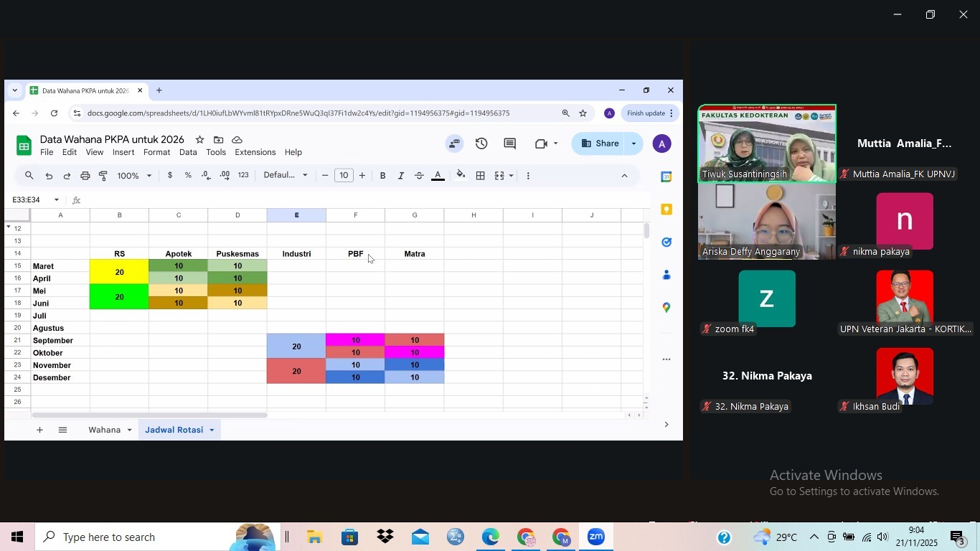This screenshot has width=980, height=551.
Task: Open the comments panel icon
Action: pyautogui.click(x=509, y=143)
